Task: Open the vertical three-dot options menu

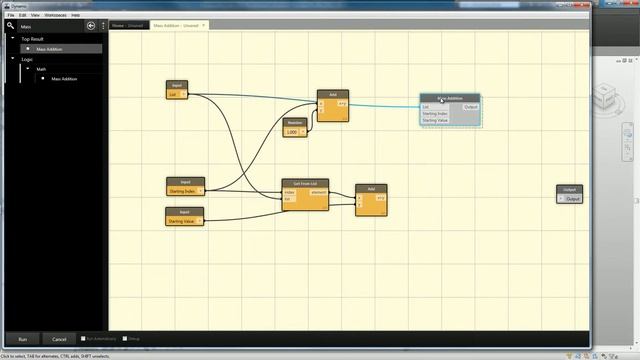Action: pyautogui.click(x=103, y=26)
